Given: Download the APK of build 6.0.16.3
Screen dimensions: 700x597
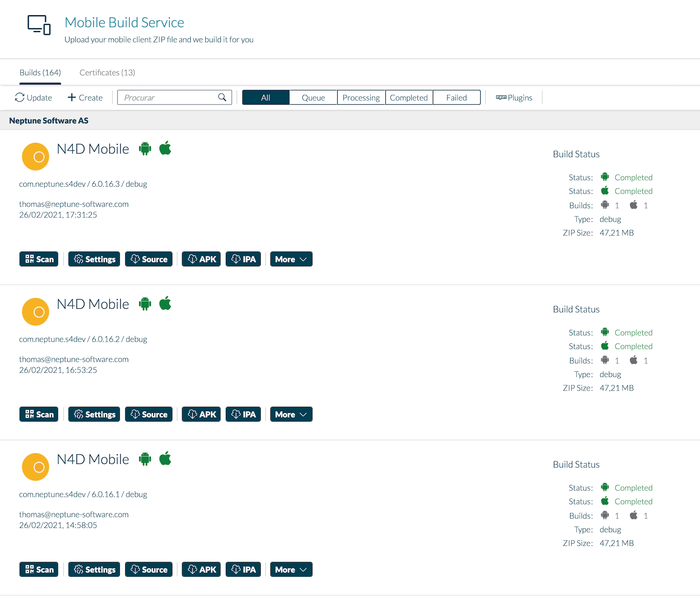Looking at the screenshot, I should point(201,259).
